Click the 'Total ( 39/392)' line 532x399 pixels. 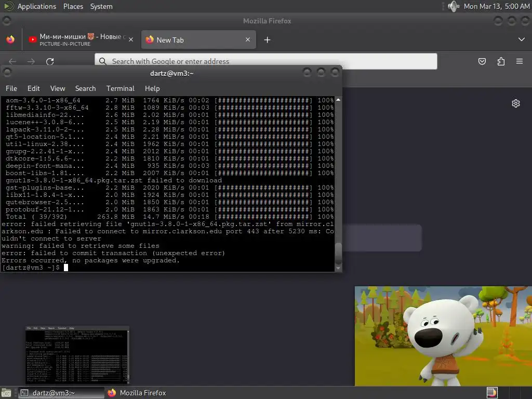point(170,217)
